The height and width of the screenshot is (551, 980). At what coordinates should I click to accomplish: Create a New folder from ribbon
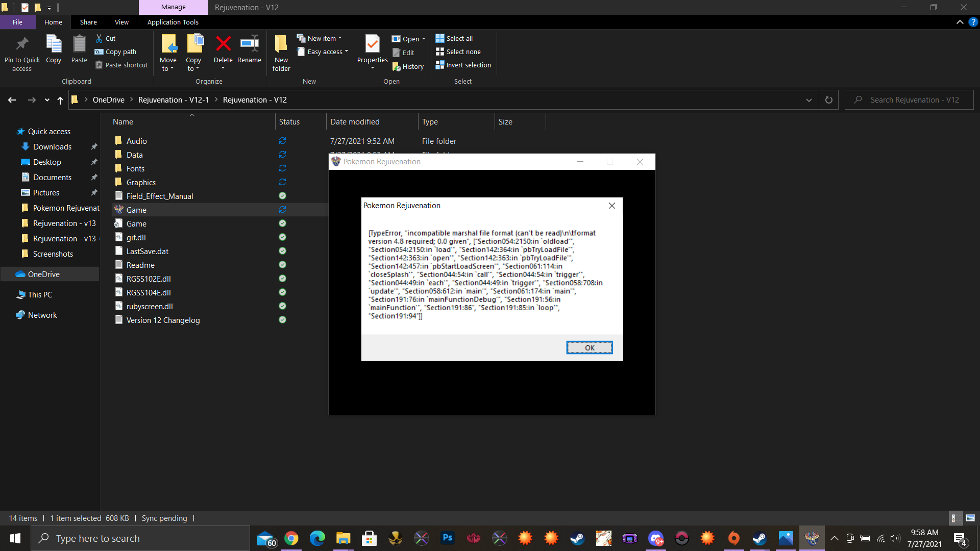point(281,53)
